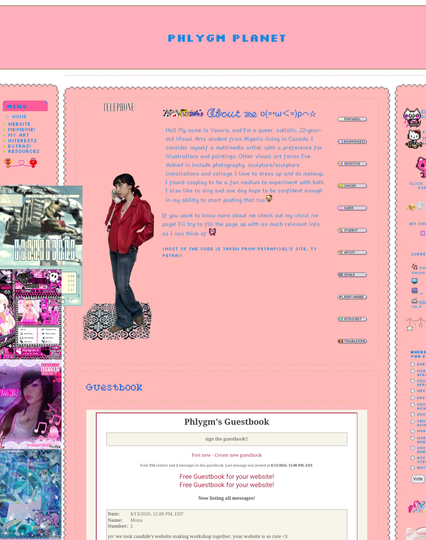
Task: Select the South America poll option
Action: point(412,448)
